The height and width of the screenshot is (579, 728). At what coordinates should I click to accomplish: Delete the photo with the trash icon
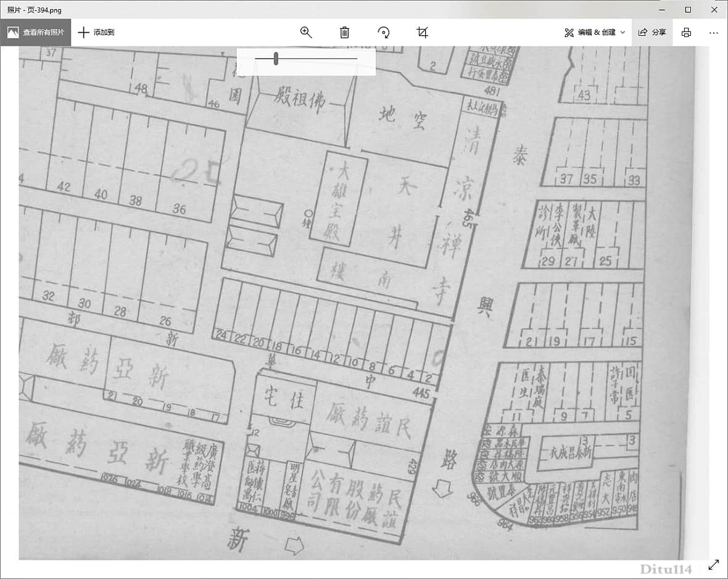pyautogui.click(x=345, y=33)
